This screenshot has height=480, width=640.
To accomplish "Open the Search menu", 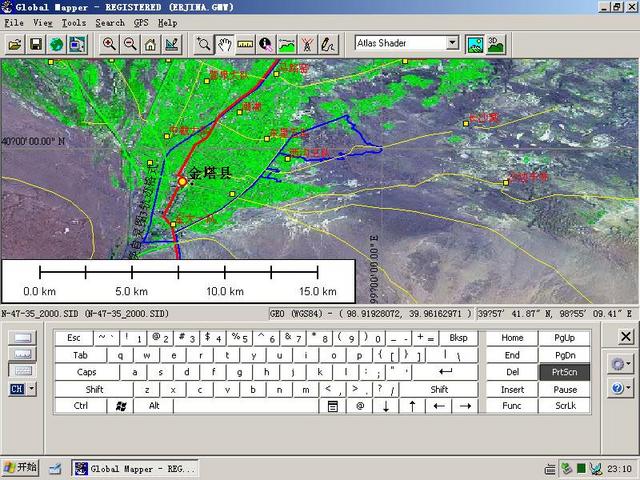I will [x=110, y=23].
